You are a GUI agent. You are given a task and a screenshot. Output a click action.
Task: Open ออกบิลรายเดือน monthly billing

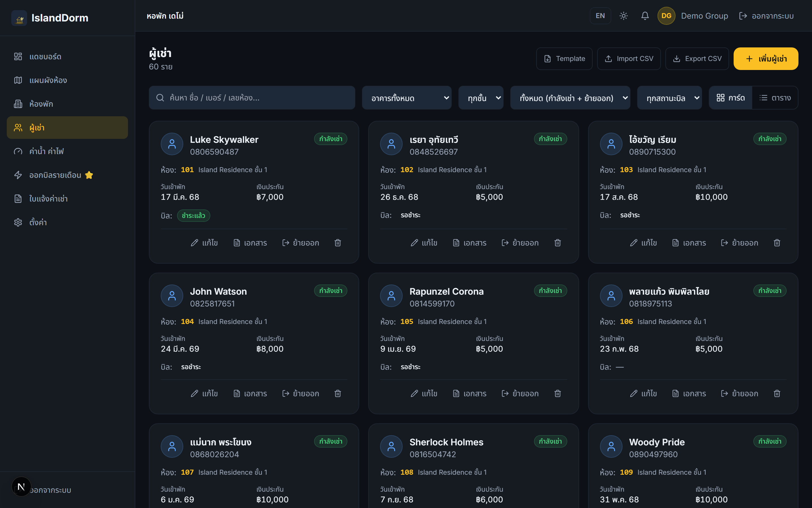[67, 175]
